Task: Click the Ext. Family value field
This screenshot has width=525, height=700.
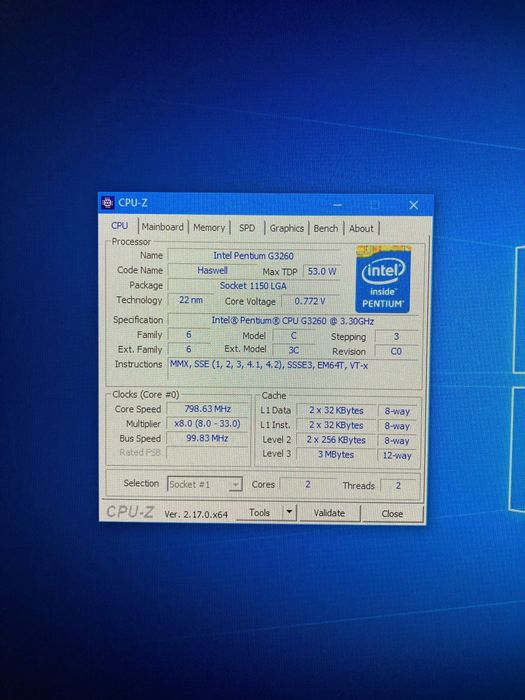Action: 188,350
